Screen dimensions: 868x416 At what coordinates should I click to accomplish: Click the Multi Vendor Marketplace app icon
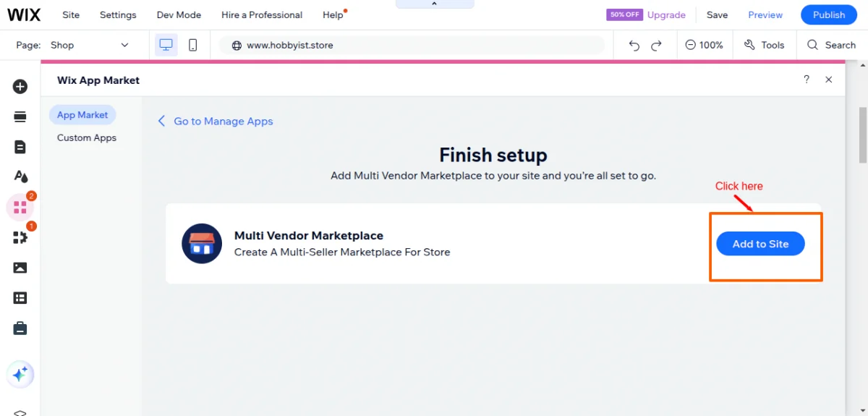click(202, 243)
